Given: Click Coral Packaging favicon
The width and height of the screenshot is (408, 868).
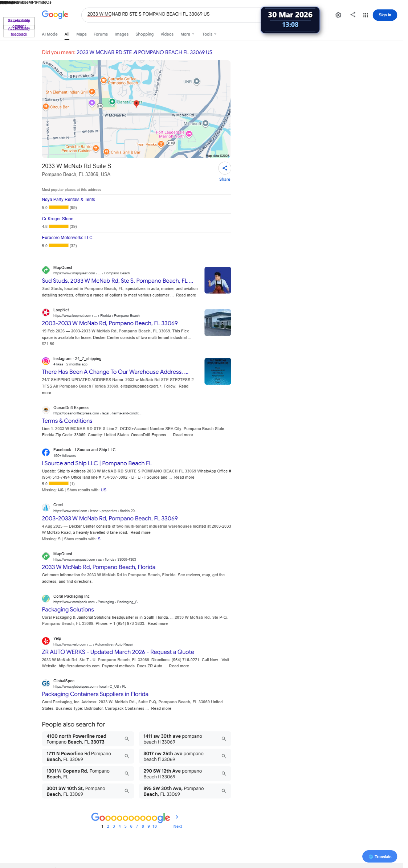Looking at the screenshot, I should [x=46, y=599].
